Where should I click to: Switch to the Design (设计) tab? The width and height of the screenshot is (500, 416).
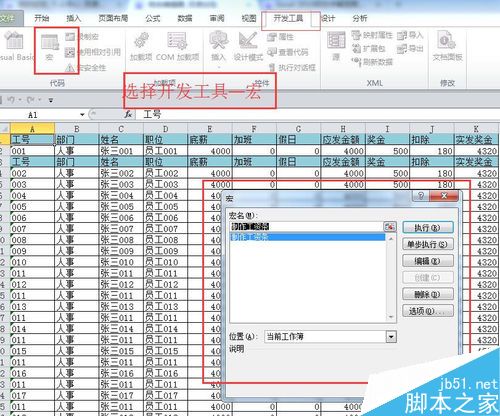[327, 18]
